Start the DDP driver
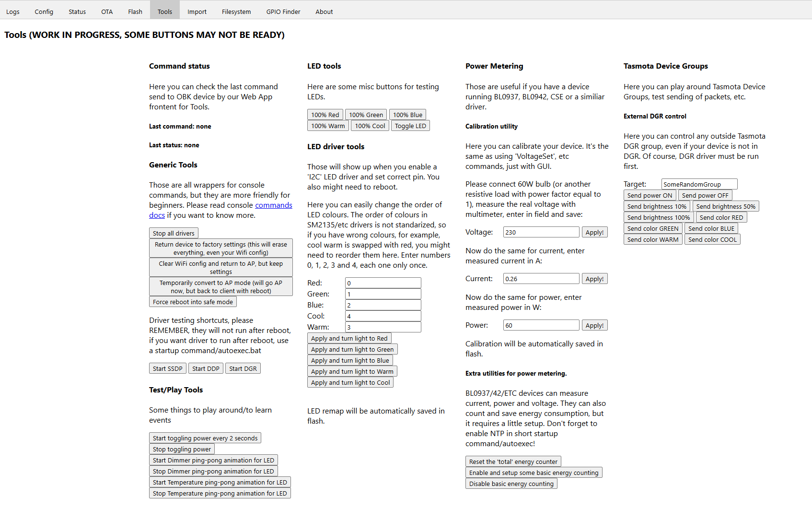812x509 pixels. click(206, 368)
